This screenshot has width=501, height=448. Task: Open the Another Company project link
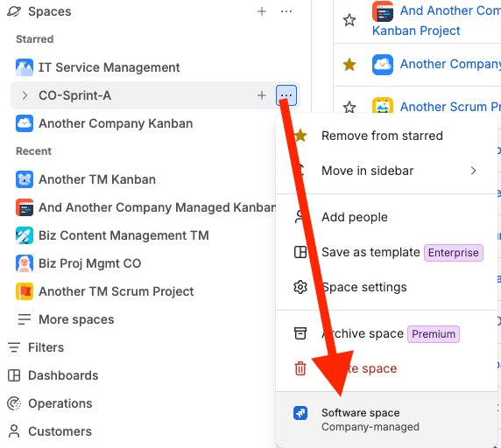(450, 64)
